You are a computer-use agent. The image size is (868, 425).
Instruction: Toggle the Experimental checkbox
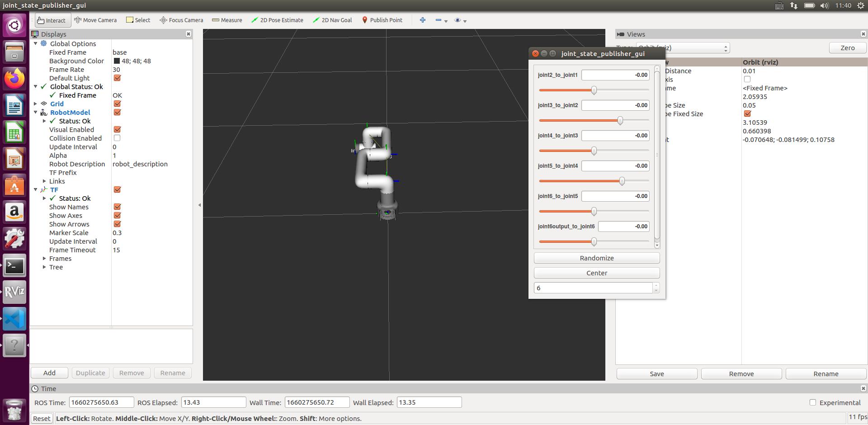point(812,402)
